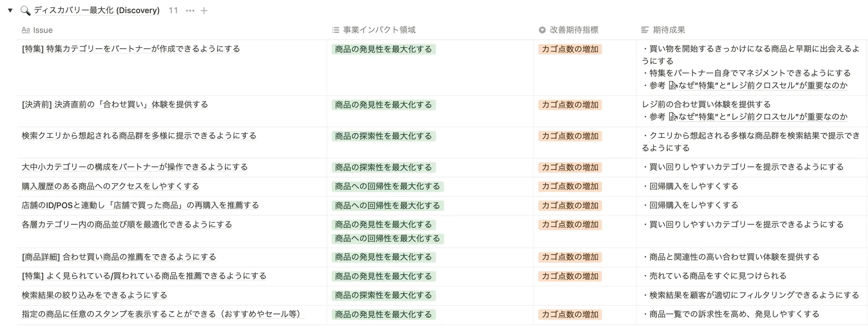Open the three-dots group options menu
868x326 pixels.
190,10
